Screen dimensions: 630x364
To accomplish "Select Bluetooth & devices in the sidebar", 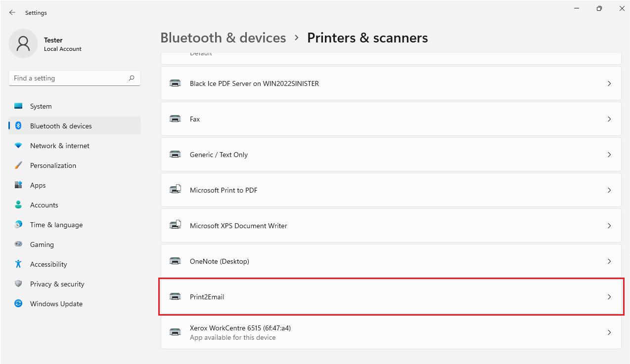I will pos(75,126).
